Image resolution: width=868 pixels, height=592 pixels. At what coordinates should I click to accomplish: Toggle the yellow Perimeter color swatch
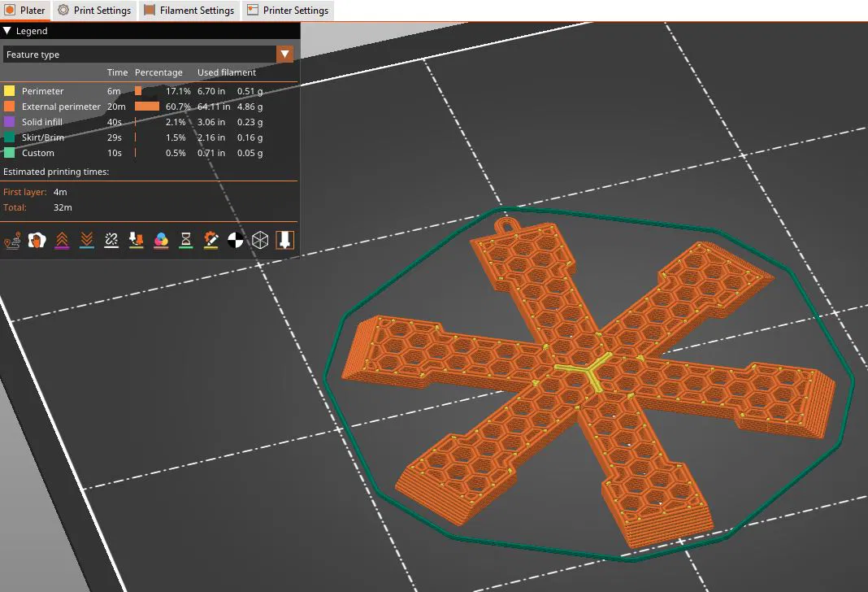(x=10, y=91)
